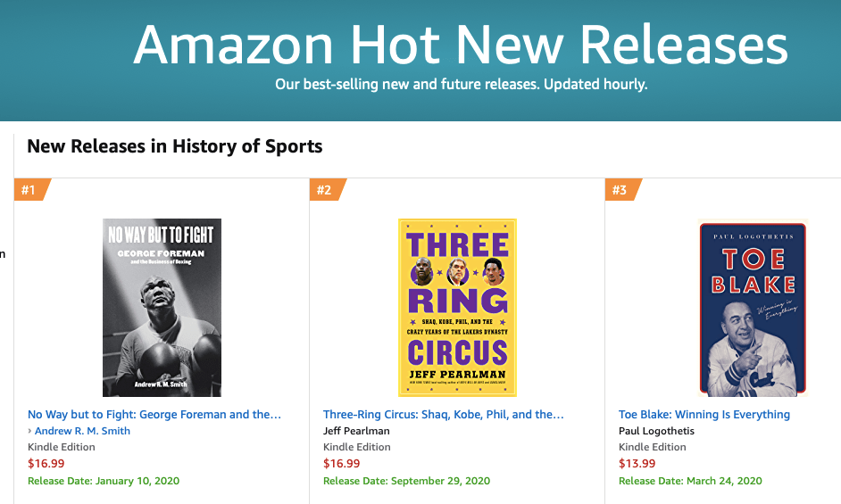Select the Toe Blake book cover image

(752, 308)
